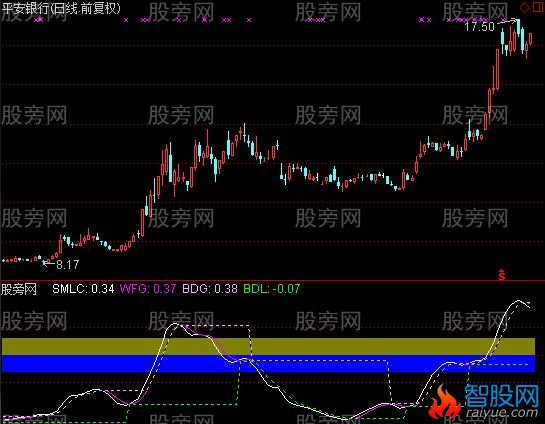Click the BDL: -0.07 indicator value
545x424 pixels.
(271, 289)
